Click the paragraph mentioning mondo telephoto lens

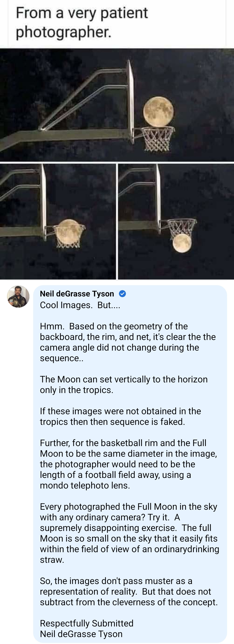pyautogui.click(x=128, y=464)
